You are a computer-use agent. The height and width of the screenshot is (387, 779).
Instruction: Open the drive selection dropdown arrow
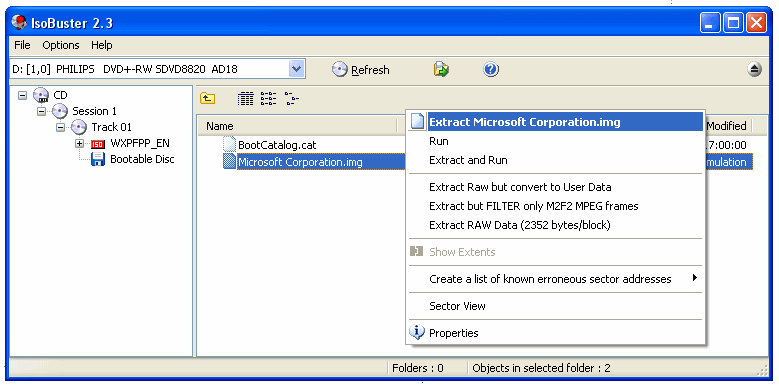[x=297, y=69]
